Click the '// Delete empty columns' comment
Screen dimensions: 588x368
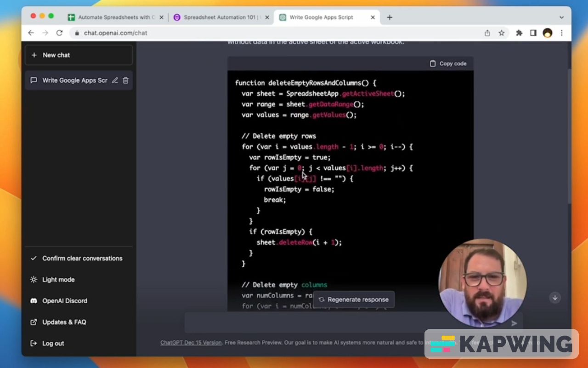284,285
